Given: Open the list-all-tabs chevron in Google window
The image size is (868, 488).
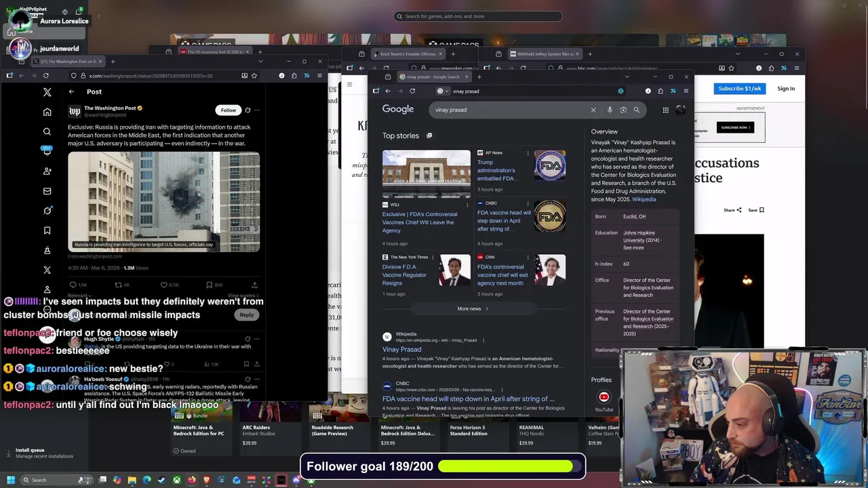Looking at the screenshot, I should click(627, 77).
